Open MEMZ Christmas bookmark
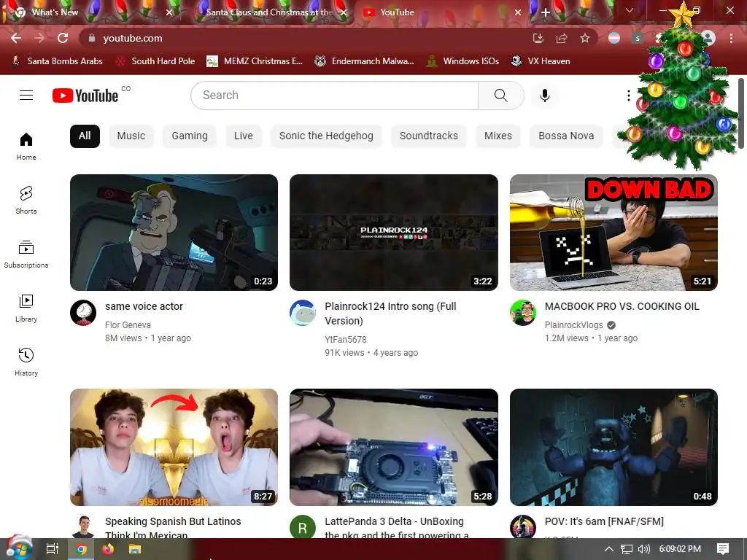Viewport: 747px width, 560px height. 255,61
